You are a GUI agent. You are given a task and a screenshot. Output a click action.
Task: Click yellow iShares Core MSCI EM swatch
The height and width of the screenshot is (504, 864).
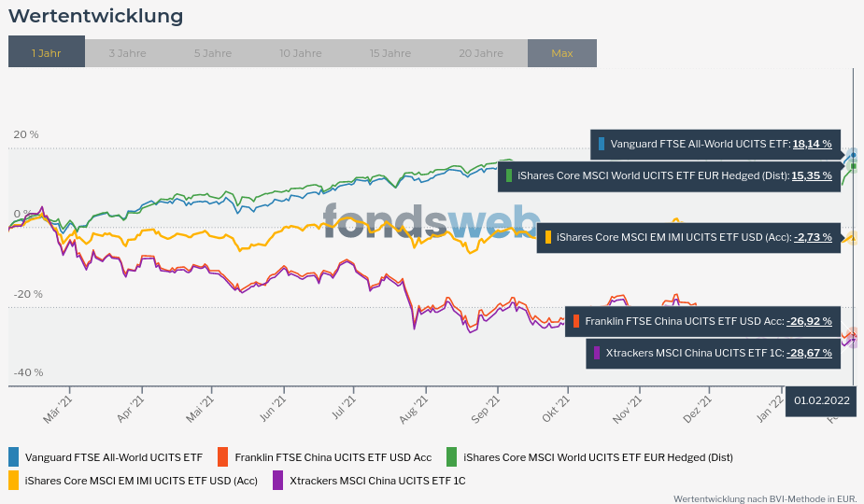(x=13, y=481)
